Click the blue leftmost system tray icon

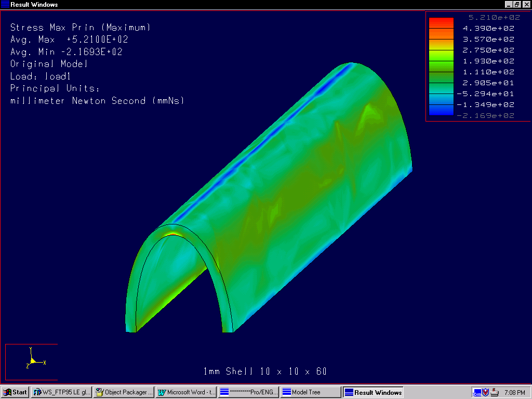pos(476,392)
